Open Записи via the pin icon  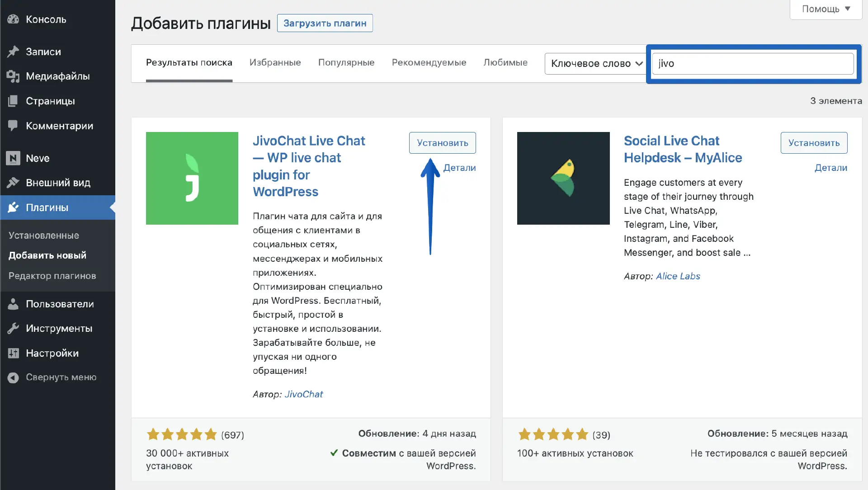[x=13, y=52]
